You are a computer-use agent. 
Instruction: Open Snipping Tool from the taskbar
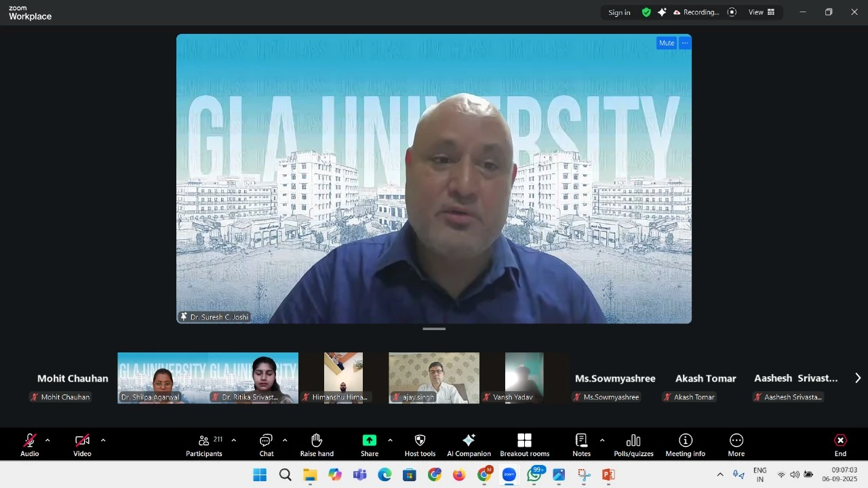[x=584, y=475]
